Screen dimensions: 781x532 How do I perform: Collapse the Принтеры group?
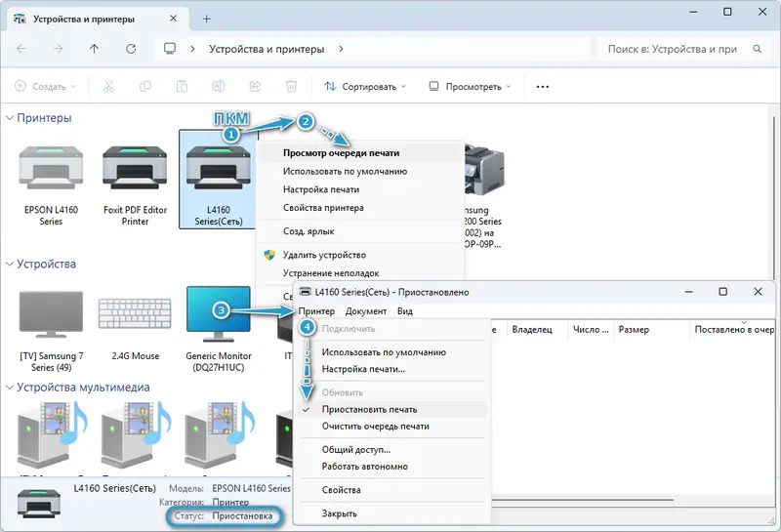10,118
